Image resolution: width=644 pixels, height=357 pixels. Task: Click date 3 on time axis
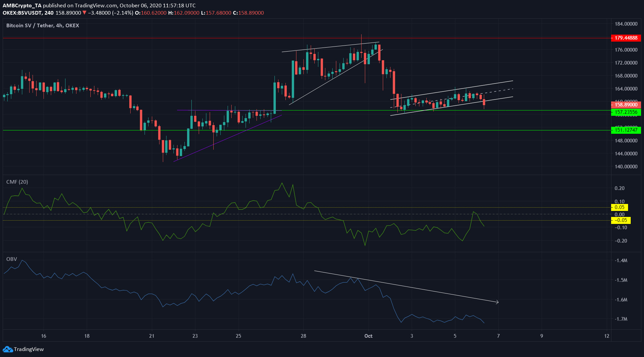[x=412, y=336]
